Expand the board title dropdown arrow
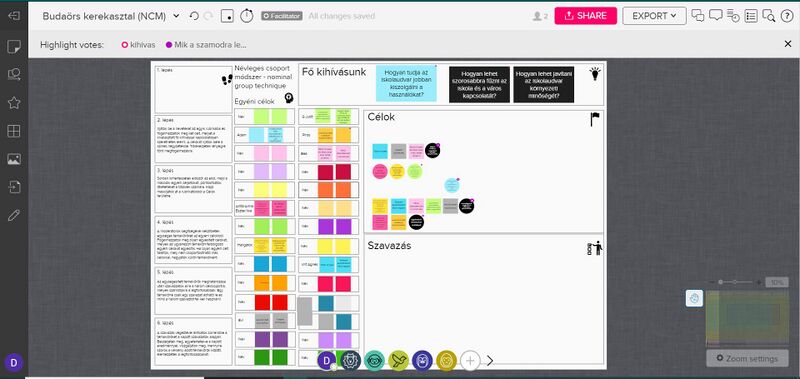 (x=176, y=16)
